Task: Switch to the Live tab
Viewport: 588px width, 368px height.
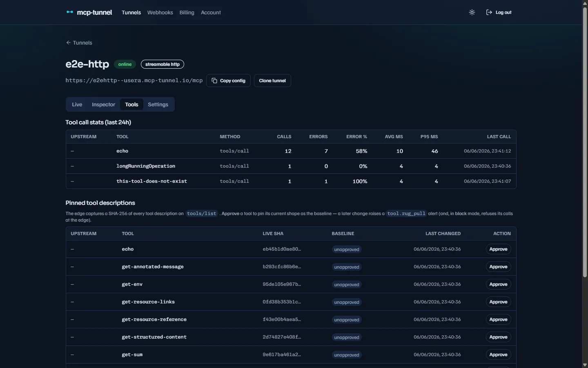Action: (77, 104)
